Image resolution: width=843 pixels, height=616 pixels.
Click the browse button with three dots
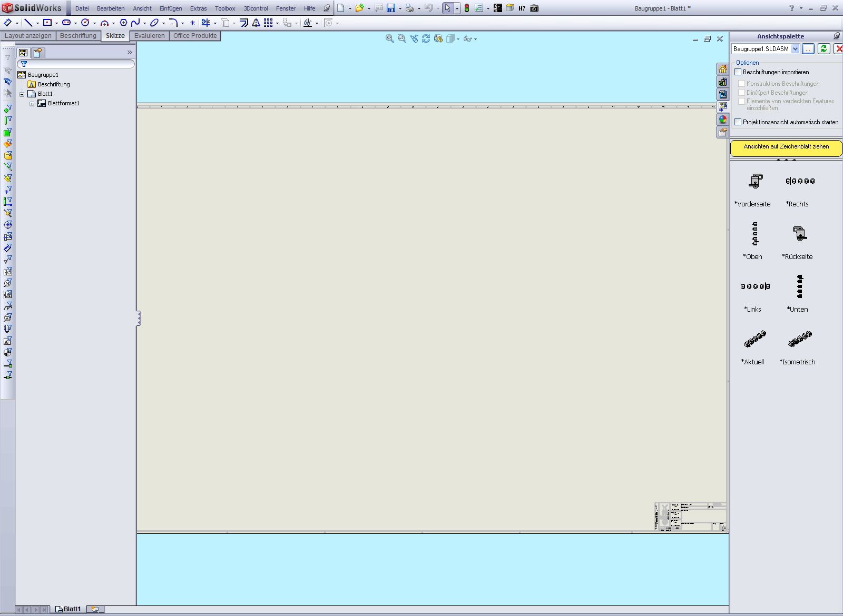click(808, 48)
